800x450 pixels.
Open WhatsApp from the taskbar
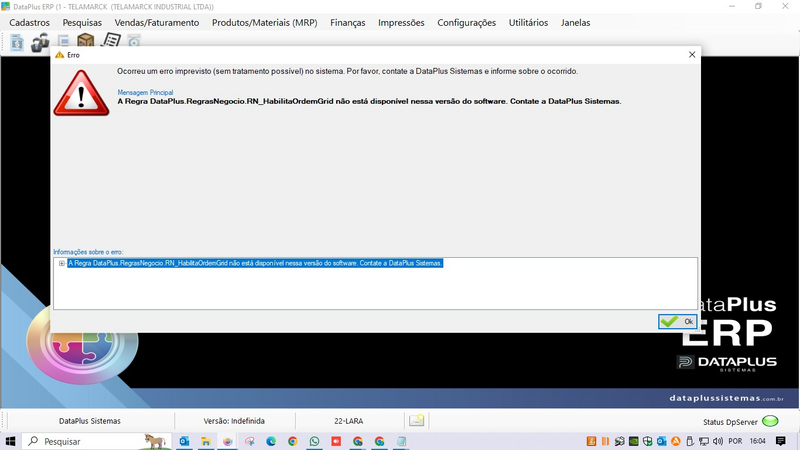[x=314, y=441]
